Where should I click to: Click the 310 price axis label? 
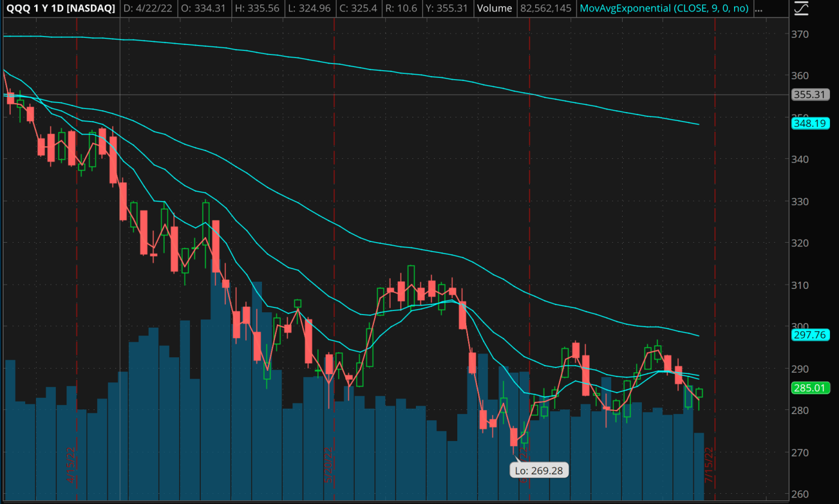[801, 285]
